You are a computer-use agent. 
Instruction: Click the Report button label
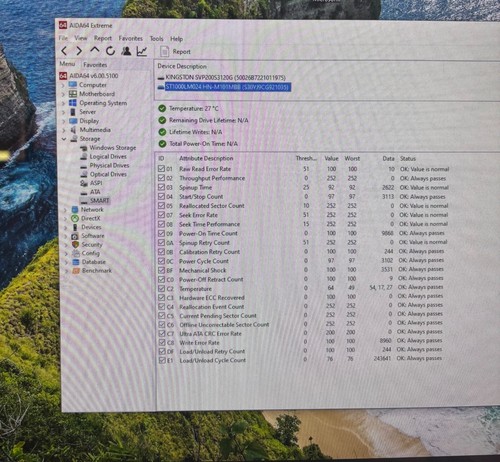tap(182, 52)
